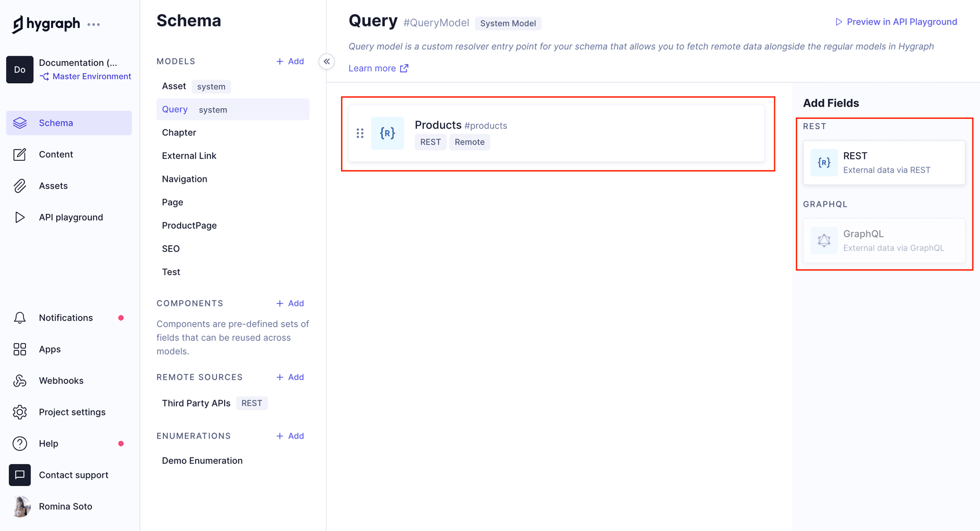Image resolution: width=980 pixels, height=531 pixels.
Task: Open the Demo Enumeration item
Action: [233, 461]
